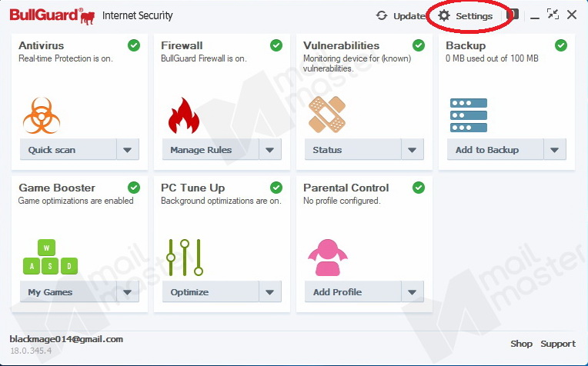588x366 pixels.
Task: Click the Vulnerabilities bandage icon
Action: pyautogui.click(x=327, y=115)
